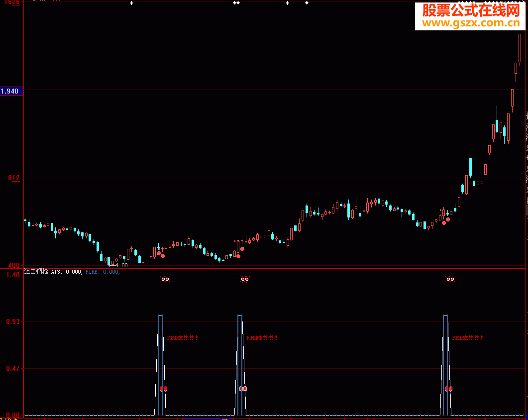This screenshot has width=528, height=420.
Task: Click the top of the second FIRE spike
Action: click(x=240, y=315)
